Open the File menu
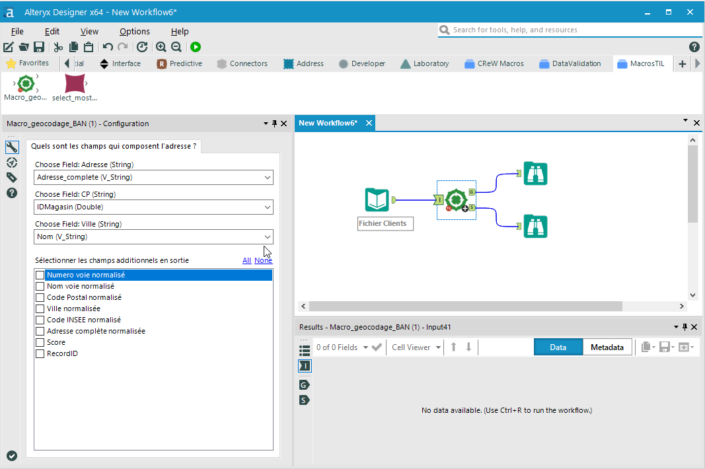The height and width of the screenshot is (469, 705). (x=17, y=31)
